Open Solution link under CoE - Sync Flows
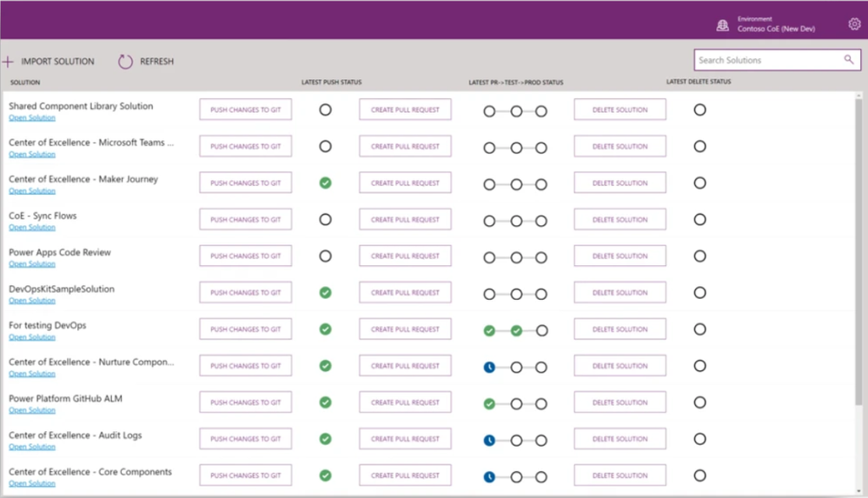 click(32, 227)
